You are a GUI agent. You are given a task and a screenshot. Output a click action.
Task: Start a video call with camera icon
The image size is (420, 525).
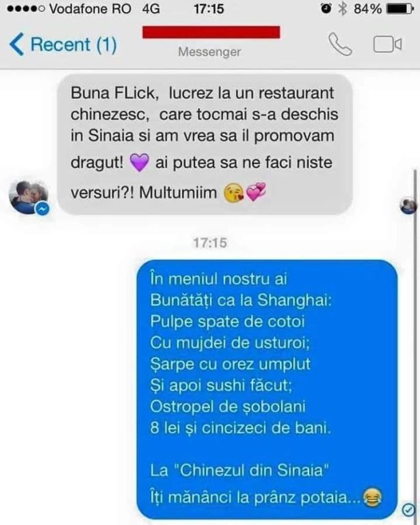point(388,44)
